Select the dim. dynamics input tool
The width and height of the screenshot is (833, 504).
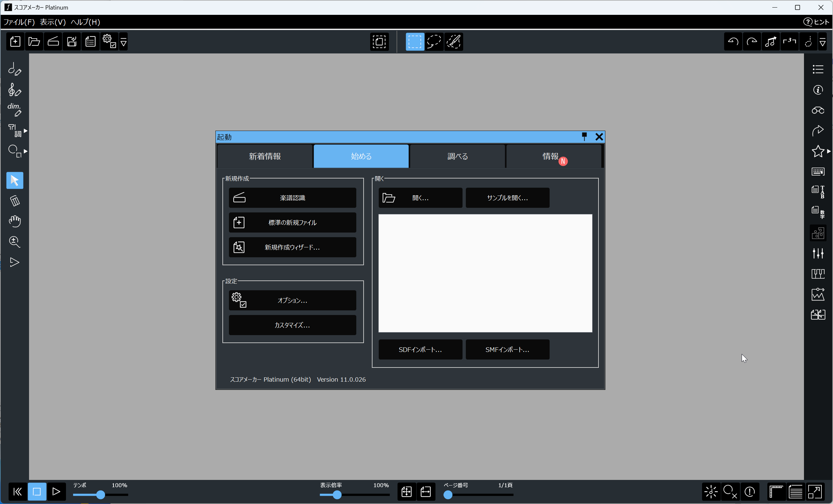15,110
